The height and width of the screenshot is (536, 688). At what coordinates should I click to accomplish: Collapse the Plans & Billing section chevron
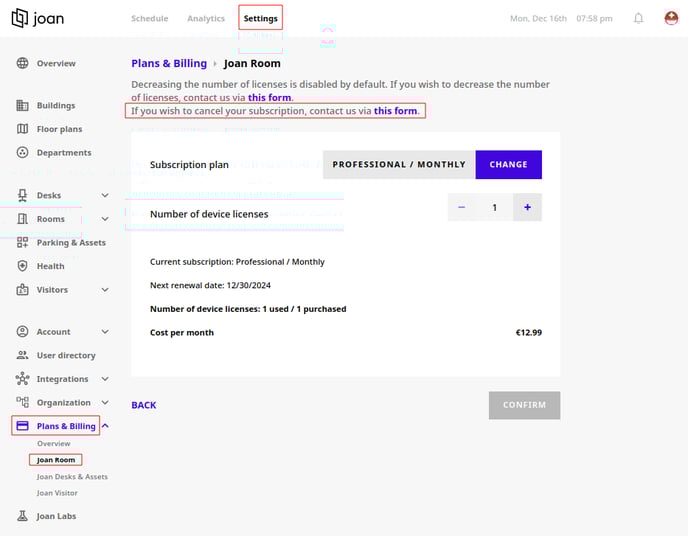point(105,426)
